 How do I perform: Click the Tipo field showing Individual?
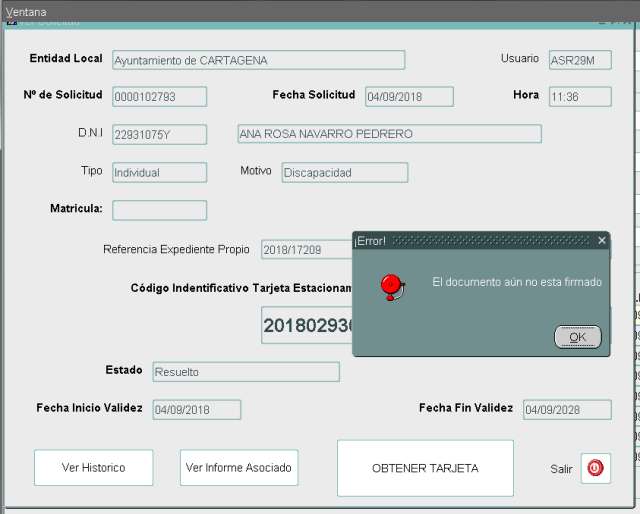[x=159, y=172]
